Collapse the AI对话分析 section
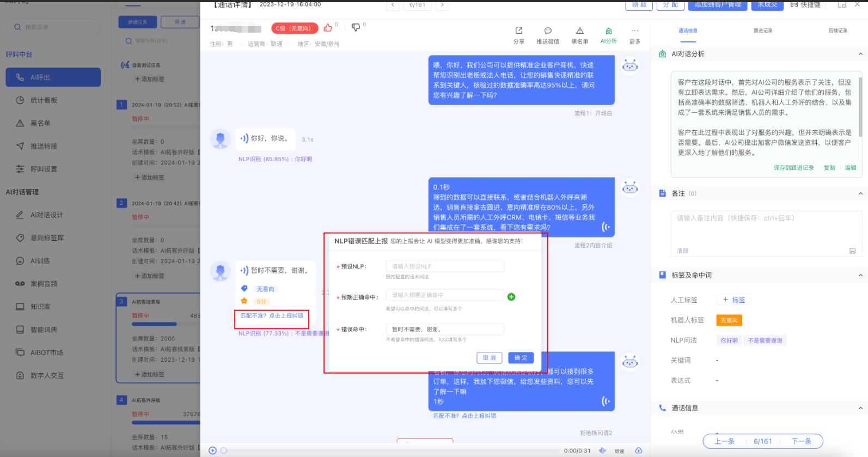The height and width of the screenshot is (457, 868). tap(860, 54)
